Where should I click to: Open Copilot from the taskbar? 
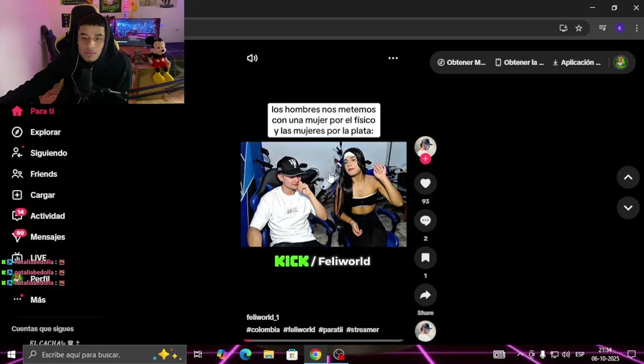[x=222, y=354]
